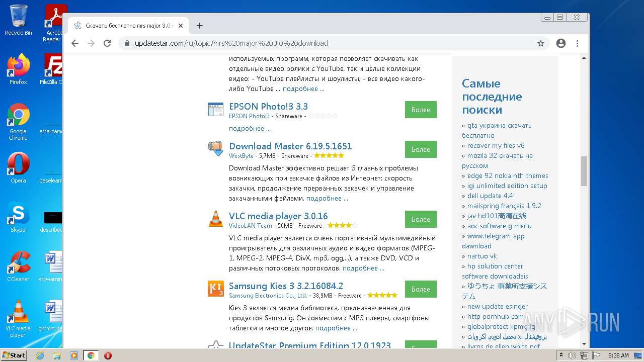Open the EPSON Photo!3 3.3 title link
644x362 pixels.
tap(268, 106)
